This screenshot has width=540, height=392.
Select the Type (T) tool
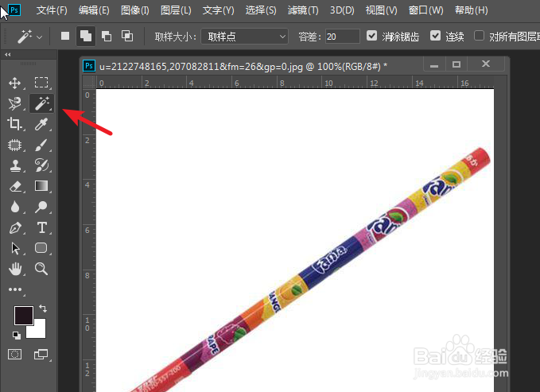point(41,227)
